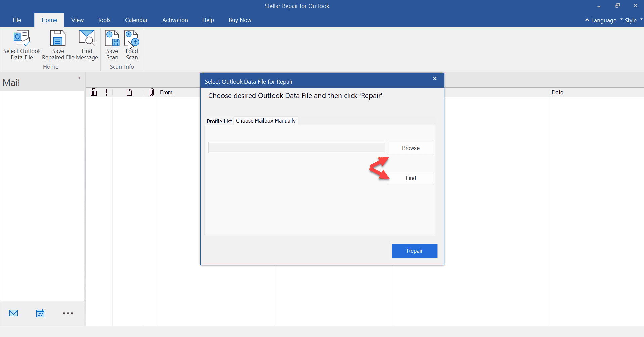Click the importance exclamation column header icon

point(106,92)
